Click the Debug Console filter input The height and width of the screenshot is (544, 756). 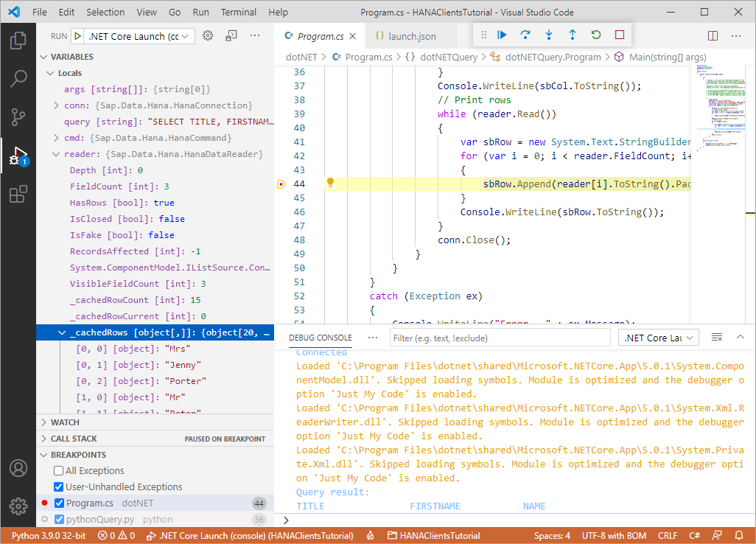point(500,338)
